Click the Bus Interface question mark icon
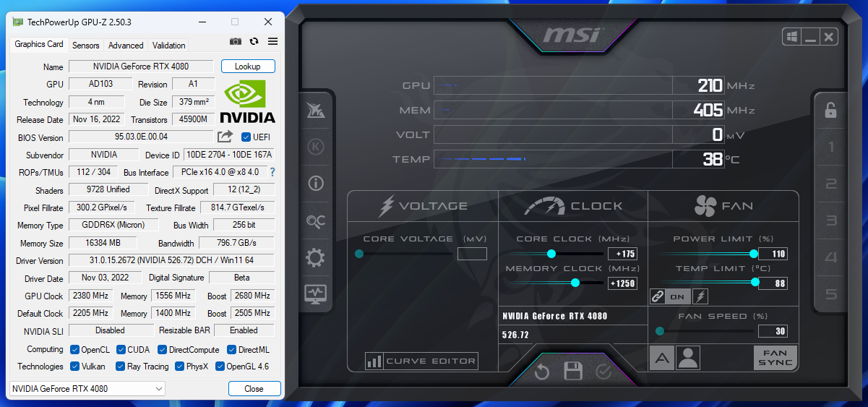 [272, 172]
